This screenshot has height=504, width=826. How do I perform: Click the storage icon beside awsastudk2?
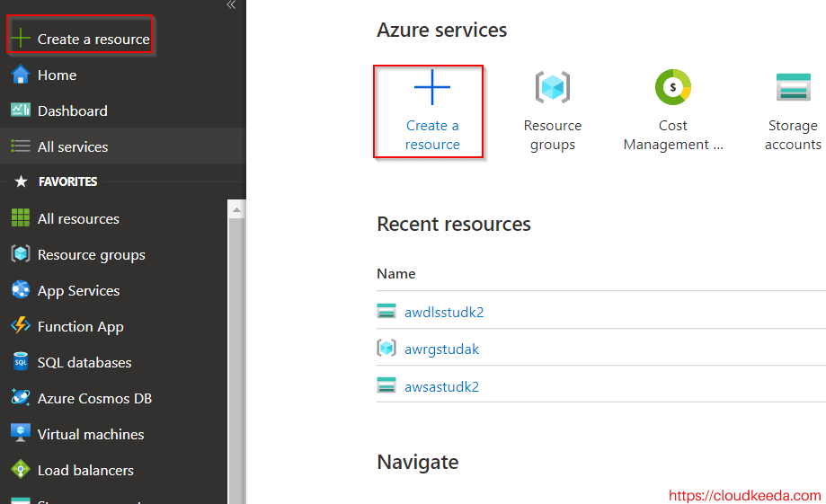coord(386,385)
